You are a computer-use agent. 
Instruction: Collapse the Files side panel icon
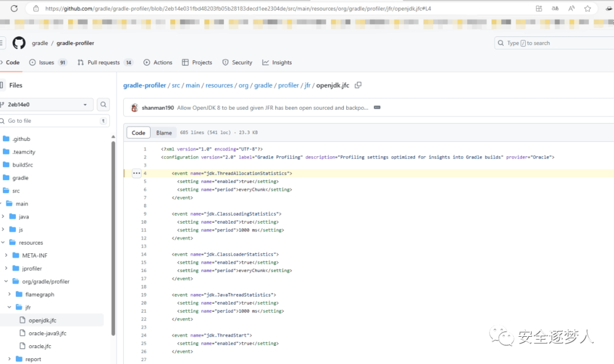[2, 85]
